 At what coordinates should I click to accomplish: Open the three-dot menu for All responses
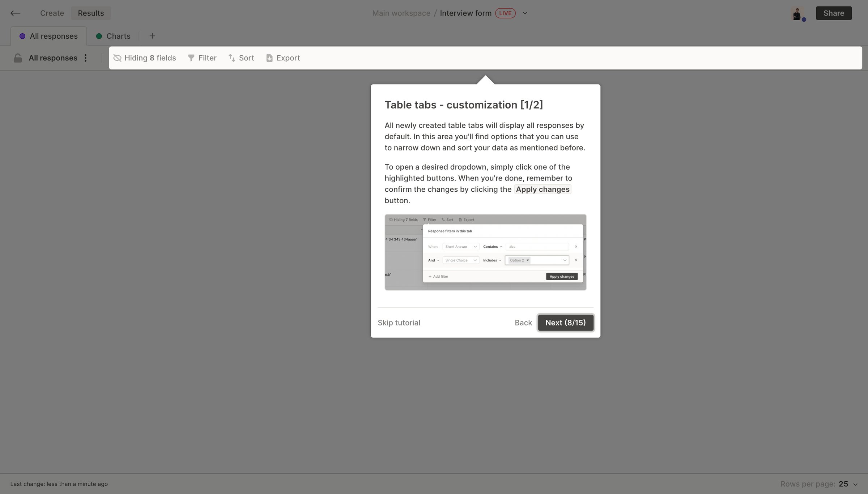click(85, 58)
